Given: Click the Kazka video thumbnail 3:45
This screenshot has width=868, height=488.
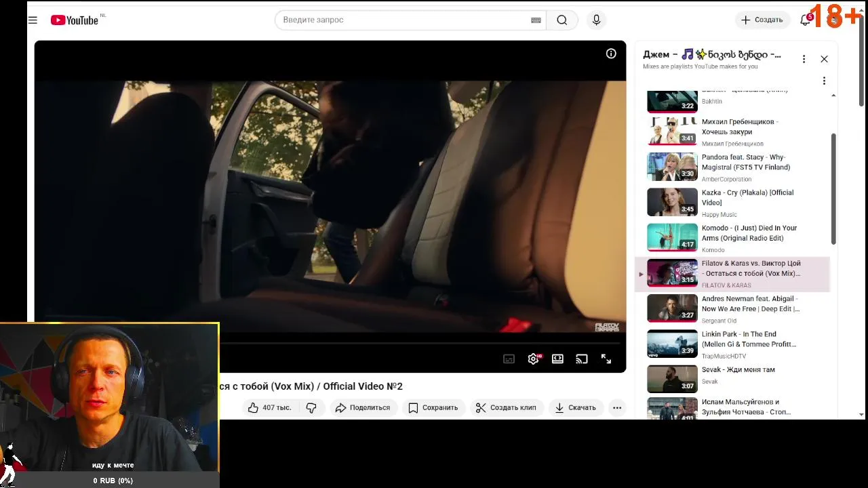Looking at the screenshot, I should click(672, 202).
